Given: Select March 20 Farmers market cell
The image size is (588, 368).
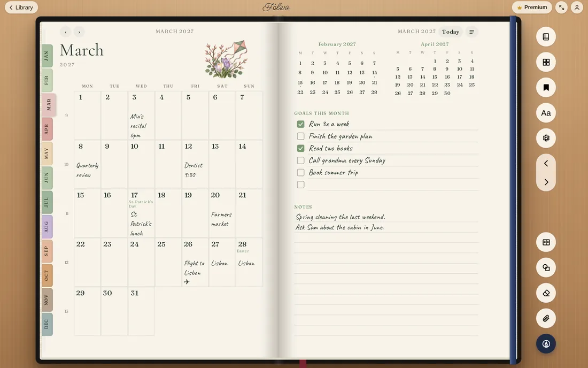Looking at the screenshot, I should [222, 213].
